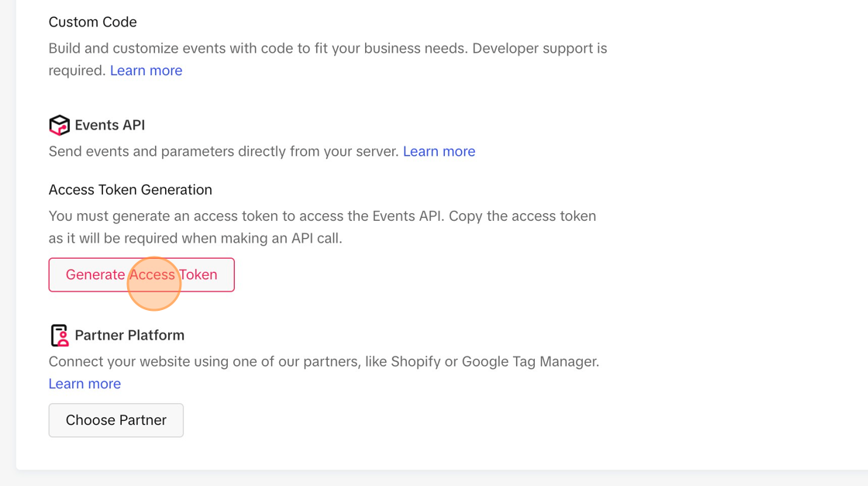The height and width of the screenshot is (486, 868).
Task: Click the 'You must generate an access token' text
Action: (164, 216)
